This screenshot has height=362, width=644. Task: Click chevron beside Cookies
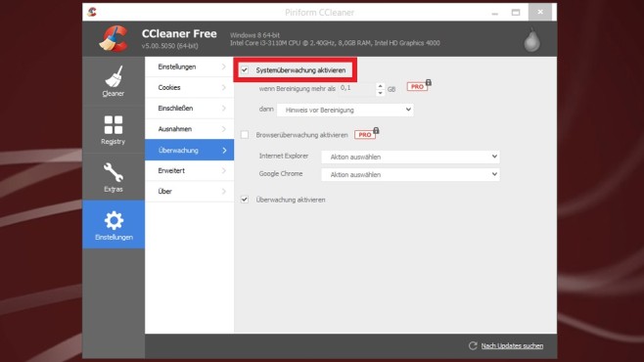(x=224, y=87)
